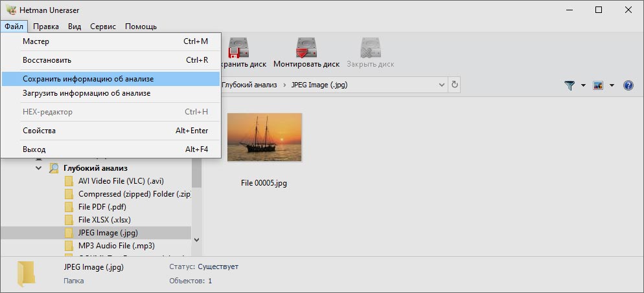The height and width of the screenshot is (293, 644).
Task: Select MP3 Audio File (.mp3) folder
Action: (117, 246)
